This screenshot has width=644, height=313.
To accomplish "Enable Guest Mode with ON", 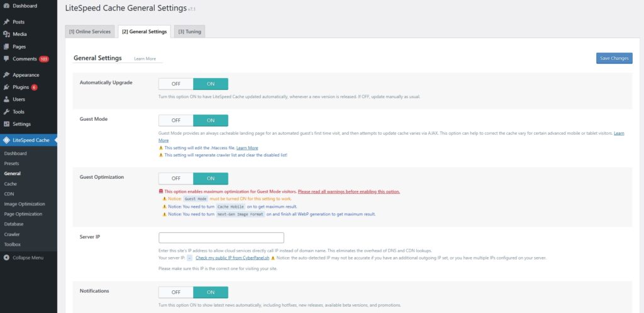I will coord(211,120).
